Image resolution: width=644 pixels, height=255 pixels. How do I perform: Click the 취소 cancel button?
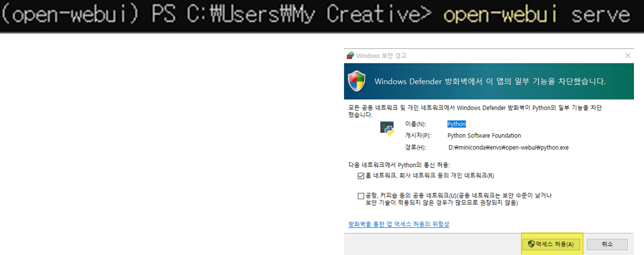[x=607, y=244]
